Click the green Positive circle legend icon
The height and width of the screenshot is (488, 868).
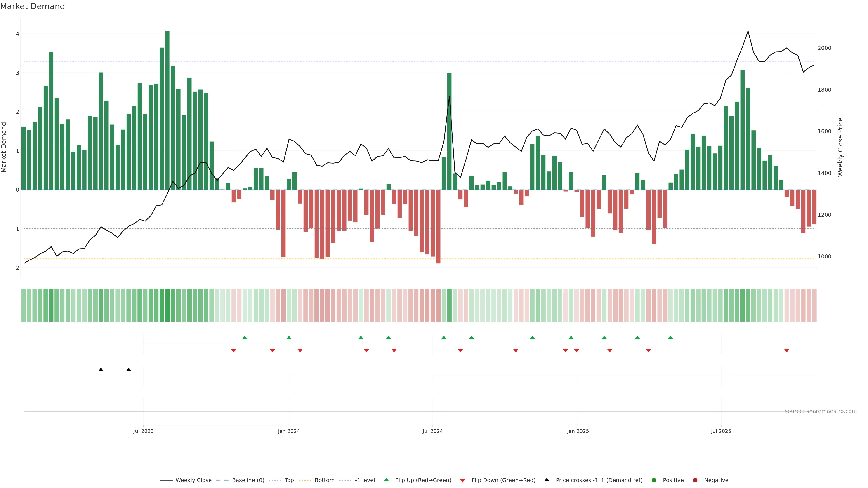[654, 480]
